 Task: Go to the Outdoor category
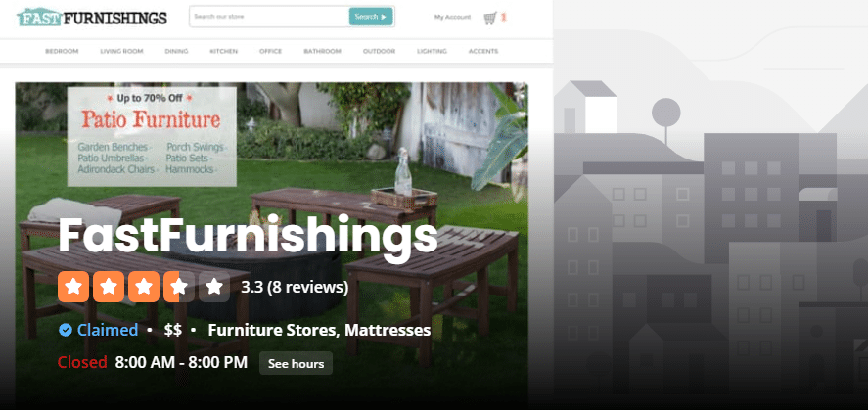(x=379, y=52)
